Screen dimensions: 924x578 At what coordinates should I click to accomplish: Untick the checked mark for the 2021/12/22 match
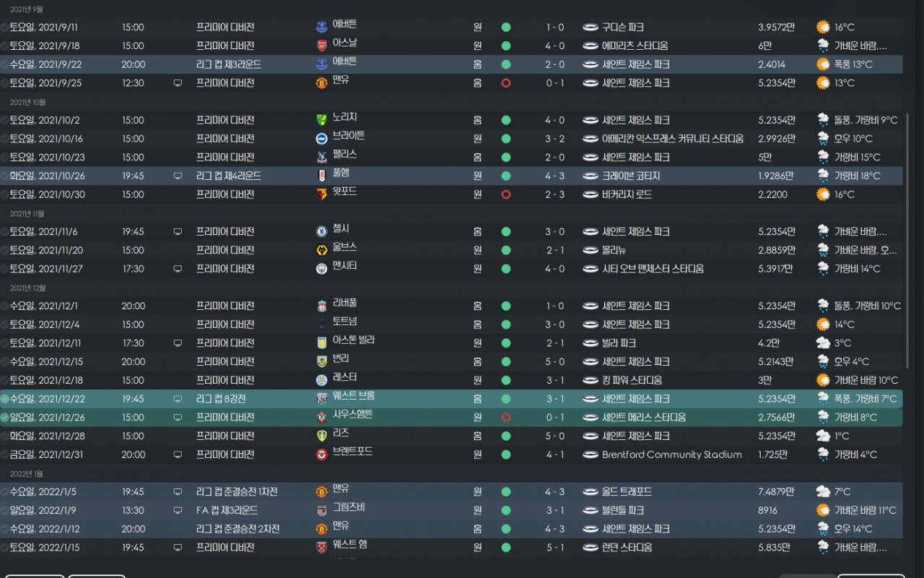coord(4,399)
